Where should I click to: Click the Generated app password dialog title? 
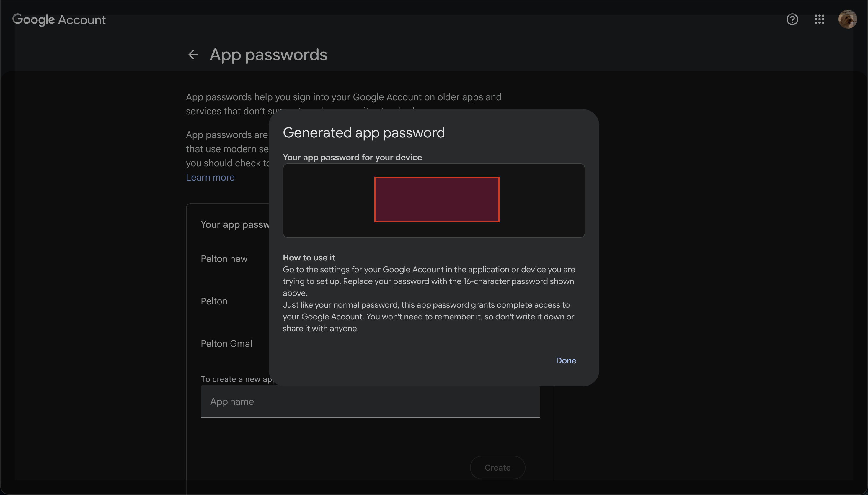[364, 132]
